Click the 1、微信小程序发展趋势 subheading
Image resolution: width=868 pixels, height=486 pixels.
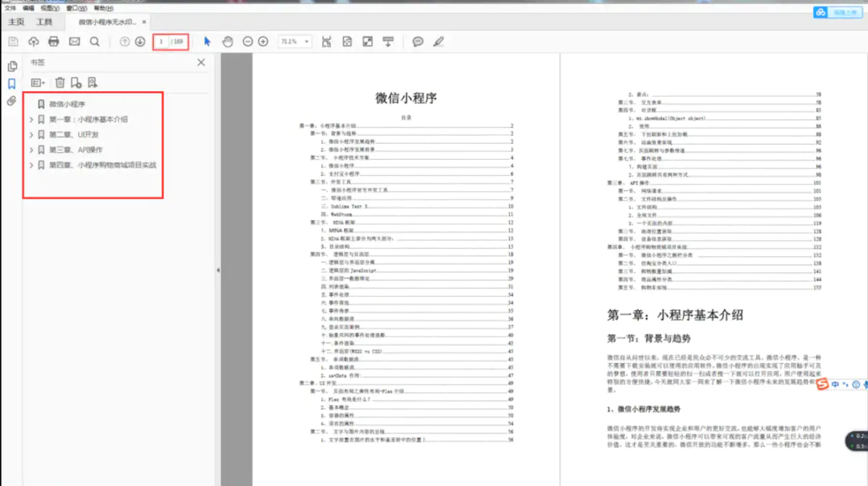coord(645,410)
